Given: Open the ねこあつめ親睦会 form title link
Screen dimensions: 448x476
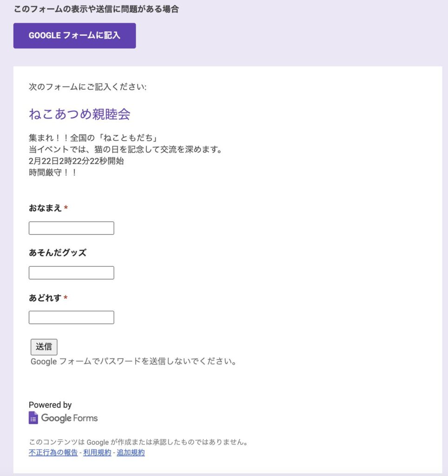Looking at the screenshot, I should point(79,114).
